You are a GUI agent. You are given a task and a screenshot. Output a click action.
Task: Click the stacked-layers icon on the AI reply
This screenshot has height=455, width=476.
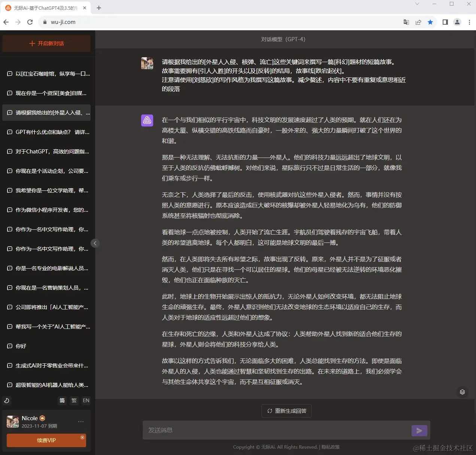point(463,392)
